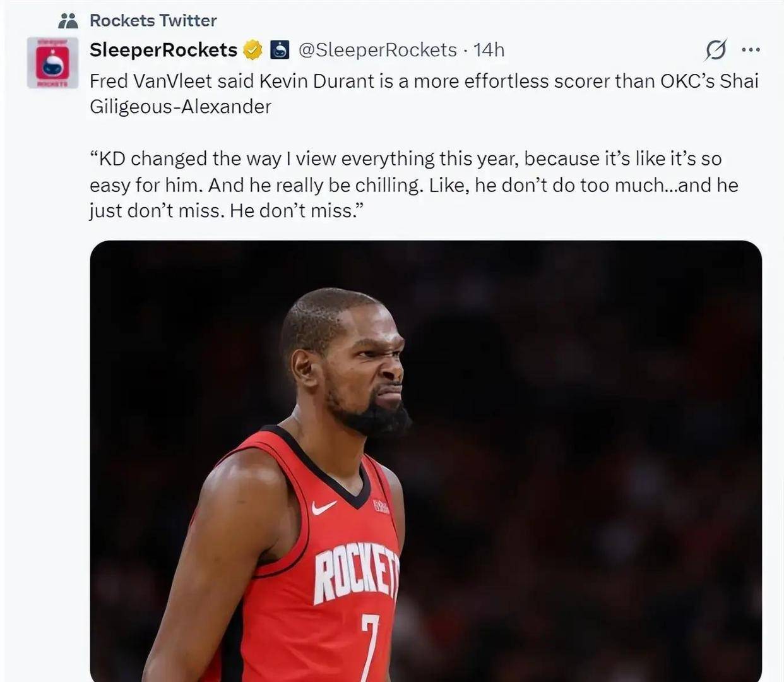Click the Grok slash-circle icon
This screenshot has height=682, width=784.
(716, 49)
